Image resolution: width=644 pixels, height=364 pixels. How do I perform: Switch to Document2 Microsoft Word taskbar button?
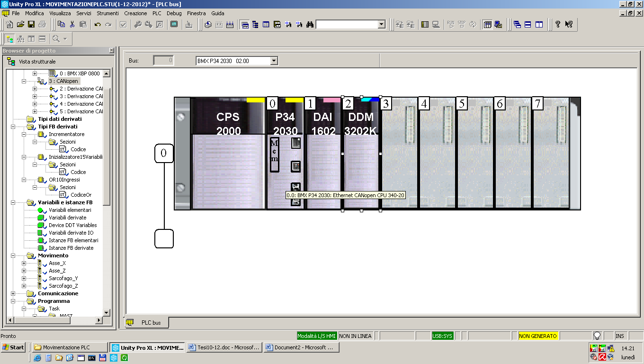click(301, 347)
